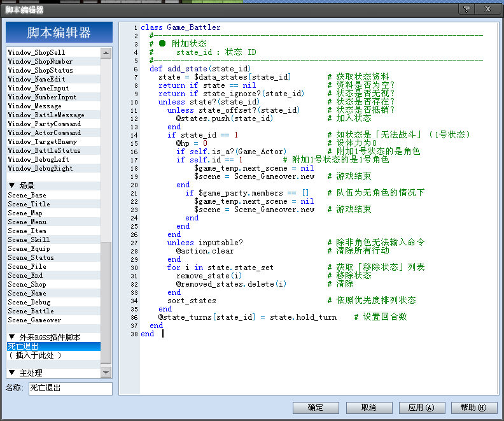
Task: Open the Scene_End script
Action: click(x=53, y=276)
